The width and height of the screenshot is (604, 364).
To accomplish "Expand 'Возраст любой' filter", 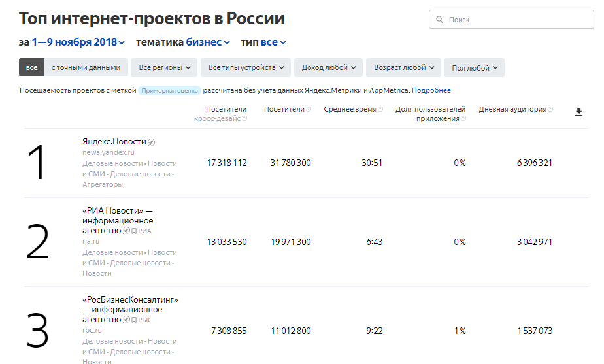I will pyautogui.click(x=403, y=67).
